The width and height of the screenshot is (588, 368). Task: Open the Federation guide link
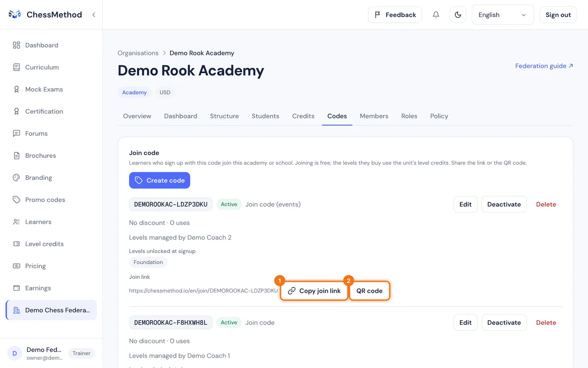point(544,66)
